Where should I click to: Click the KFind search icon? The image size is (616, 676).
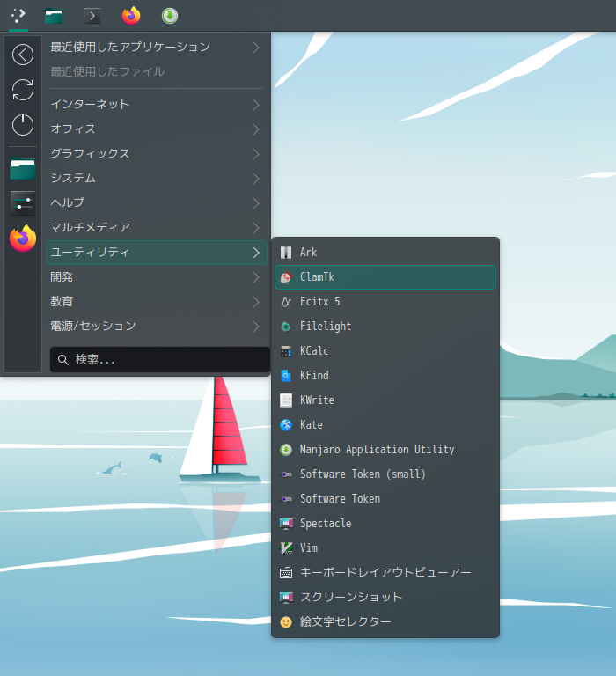286,376
